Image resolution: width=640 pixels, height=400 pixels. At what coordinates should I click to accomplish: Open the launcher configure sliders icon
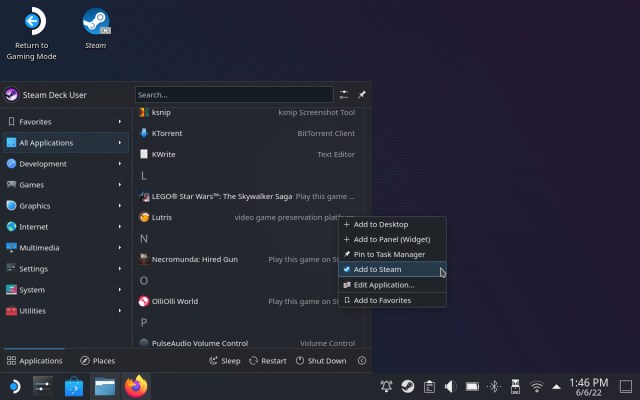tap(344, 95)
